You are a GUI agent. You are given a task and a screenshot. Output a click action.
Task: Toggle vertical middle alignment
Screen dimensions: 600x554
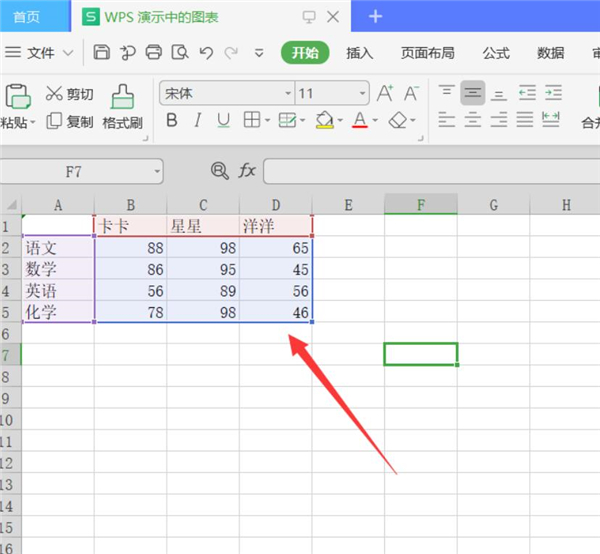pyautogui.click(x=473, y=93)
